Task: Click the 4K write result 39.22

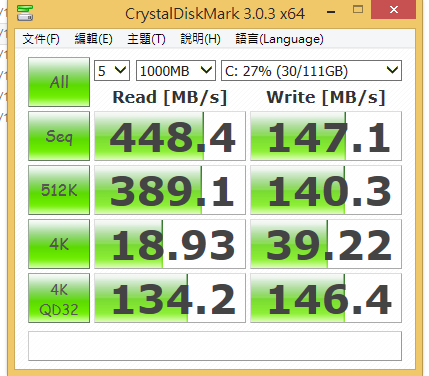Action: click(326, 244)
